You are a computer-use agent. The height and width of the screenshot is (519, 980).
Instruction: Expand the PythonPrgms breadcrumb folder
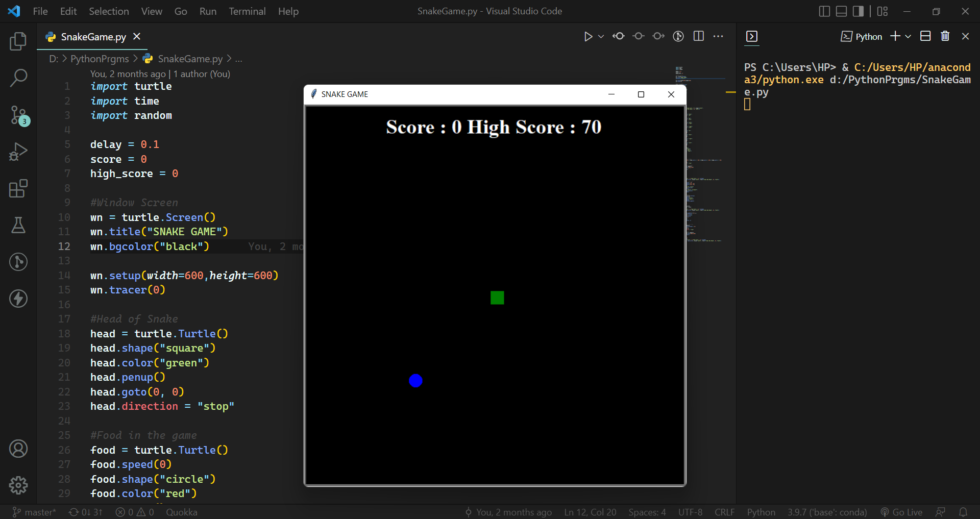(x=100, y=59)
